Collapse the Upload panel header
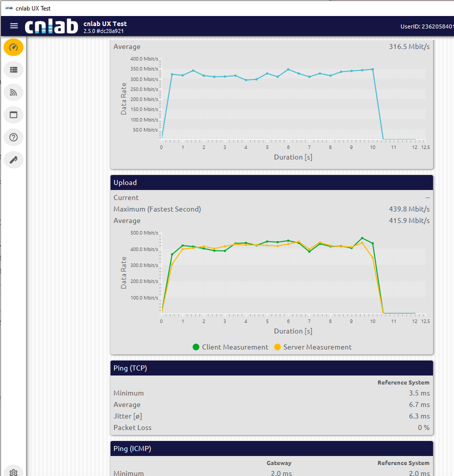The height and width of the screenshot is (476, 454). coord(271,182)
